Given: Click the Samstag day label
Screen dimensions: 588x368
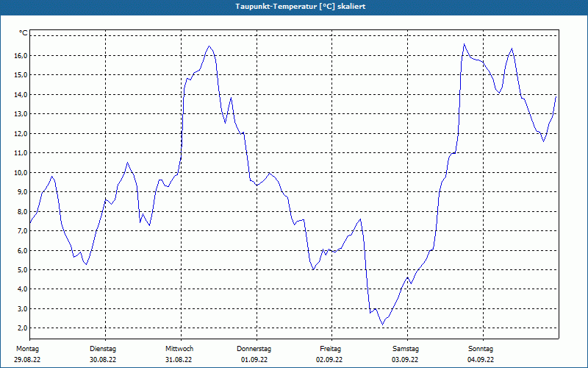Looking at the screenshot, I should (x=406, y=349).
